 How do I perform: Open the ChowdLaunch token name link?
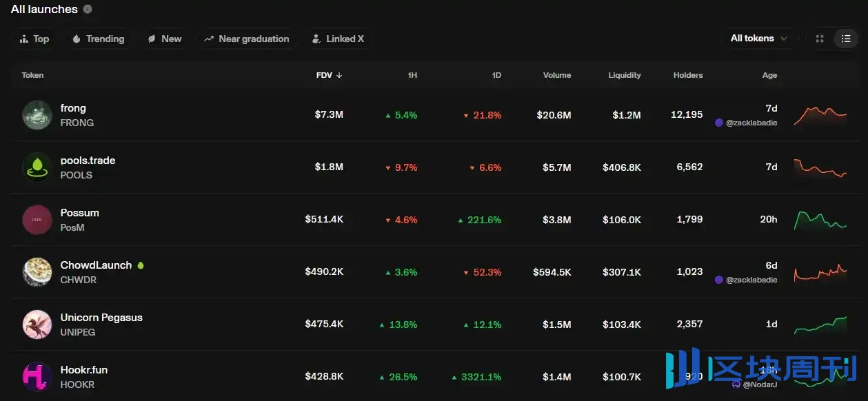pos(96,265)
